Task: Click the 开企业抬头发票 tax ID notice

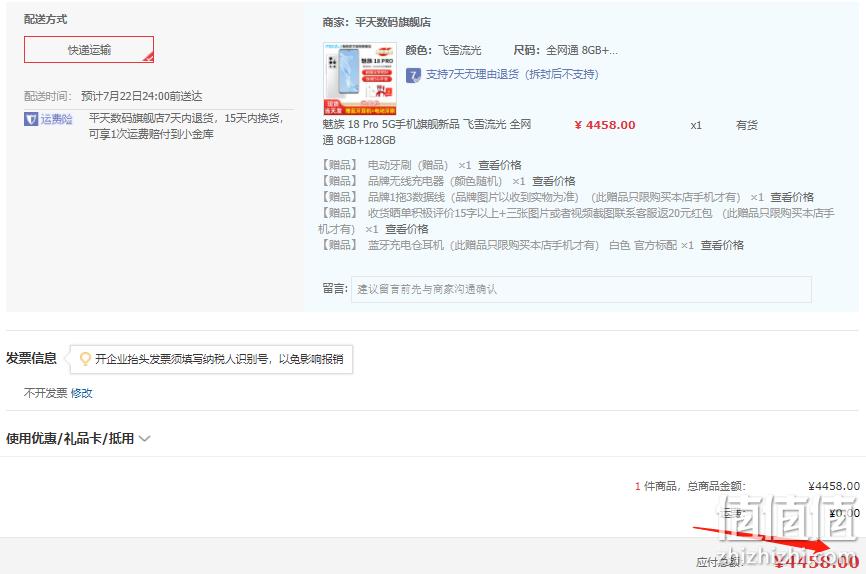Action: point(212,359)
